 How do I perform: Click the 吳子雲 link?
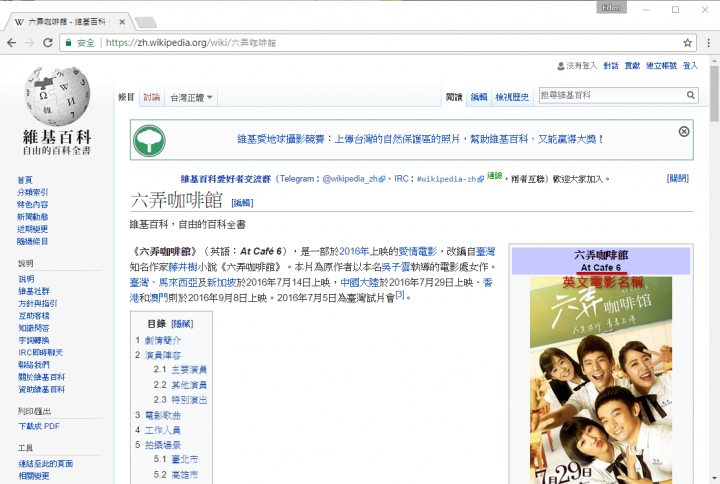(x=395, y=267)
